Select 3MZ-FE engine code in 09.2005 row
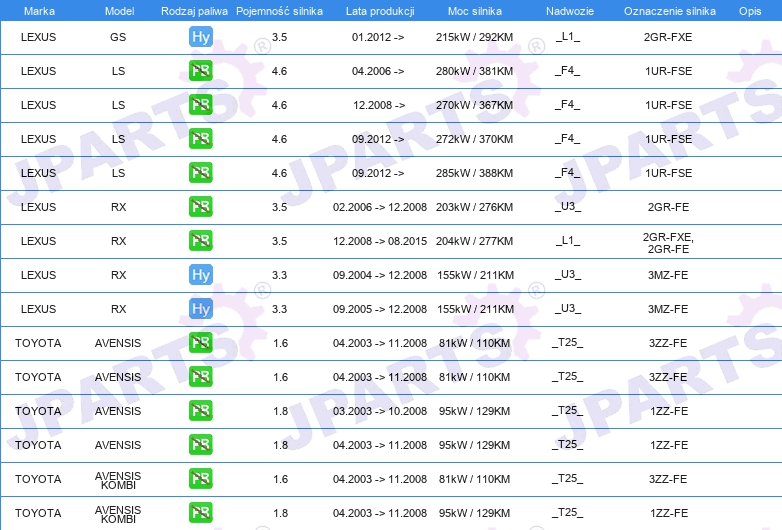Image resolution: width=782 pixels, height=530 pixels. click(x=668, y=309)
